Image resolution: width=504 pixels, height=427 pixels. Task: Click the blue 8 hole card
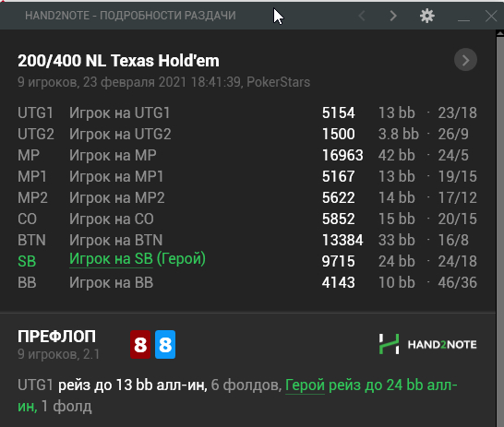(x=165, y=345)
